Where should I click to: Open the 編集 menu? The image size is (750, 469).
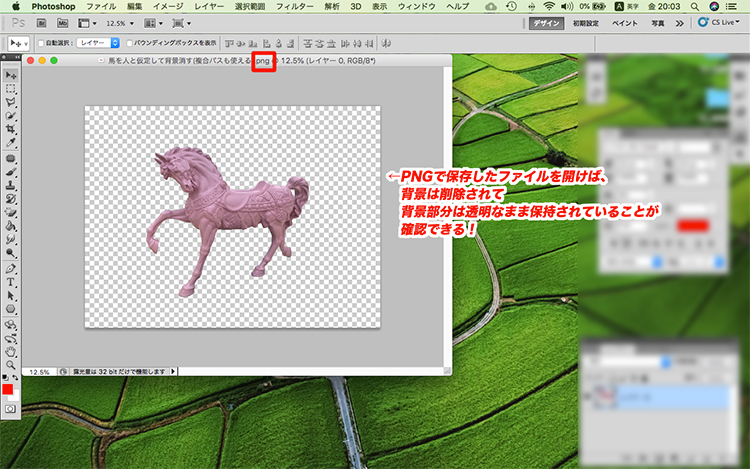point(135,6)
